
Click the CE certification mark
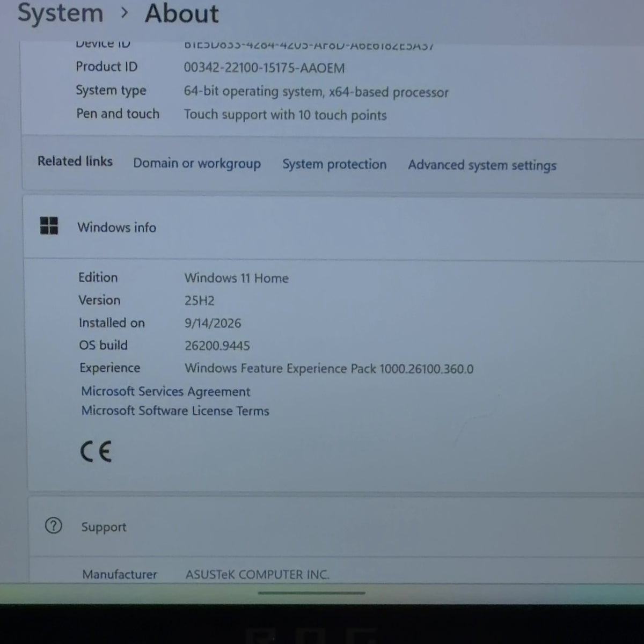pyautogui.click(x=96, y=451)
